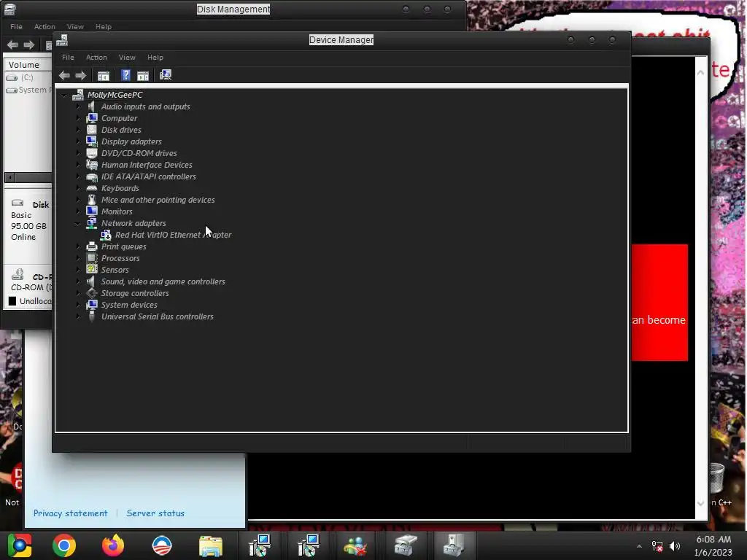Screen dimensions: 747x560
Task: Click the volume speaker icon in system tray
Action: [675, 546]
